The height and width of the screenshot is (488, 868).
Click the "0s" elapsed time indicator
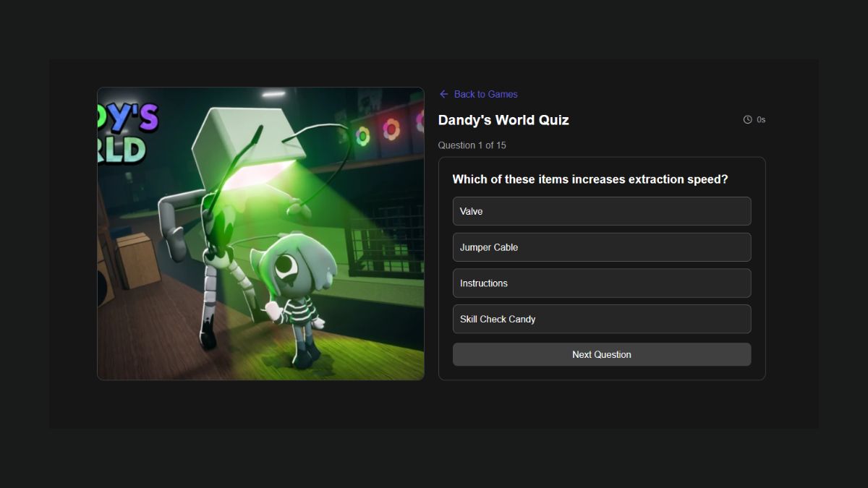point(760,119)
